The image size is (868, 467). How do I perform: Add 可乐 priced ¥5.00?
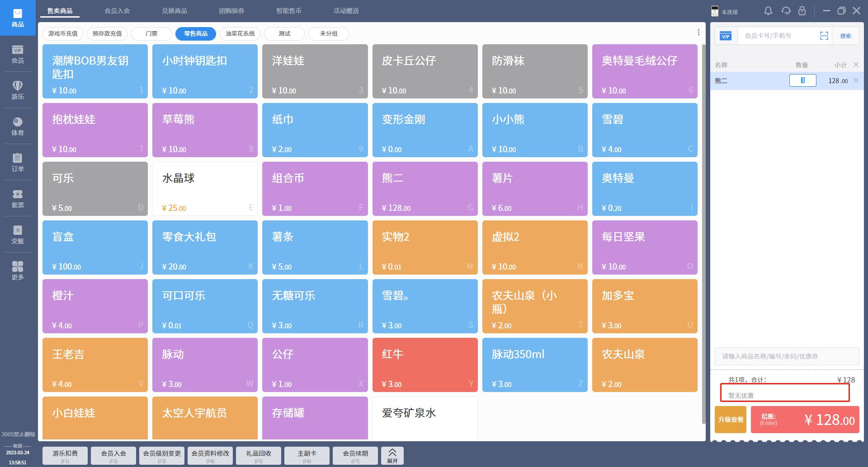coord(95,189)
